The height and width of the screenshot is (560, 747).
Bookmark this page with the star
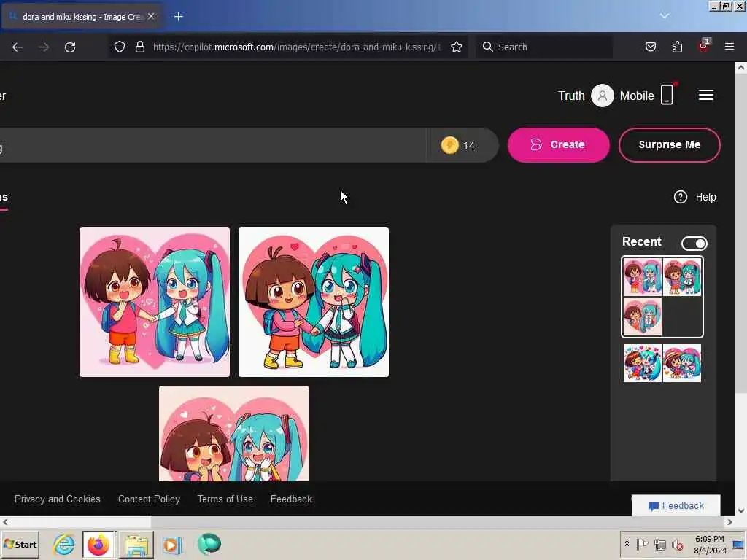click(457, 47)
